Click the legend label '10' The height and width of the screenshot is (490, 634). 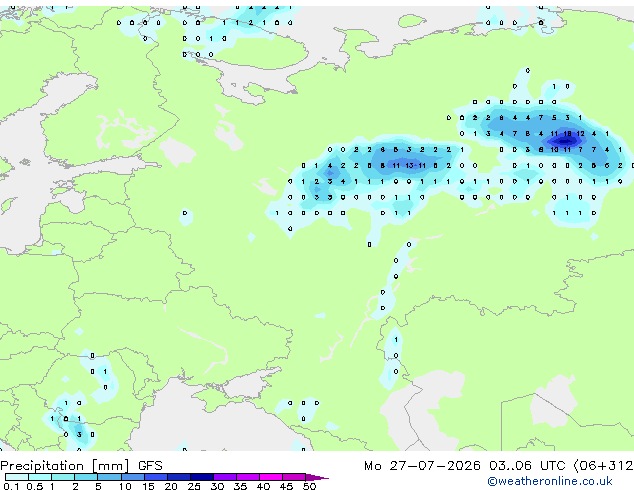point(125,486)
